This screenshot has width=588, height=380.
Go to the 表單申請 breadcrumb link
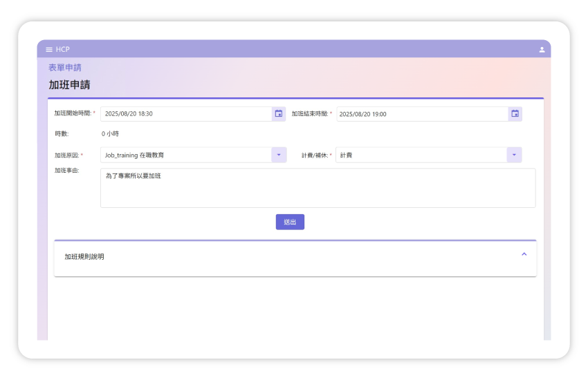(x=65, y=68)
